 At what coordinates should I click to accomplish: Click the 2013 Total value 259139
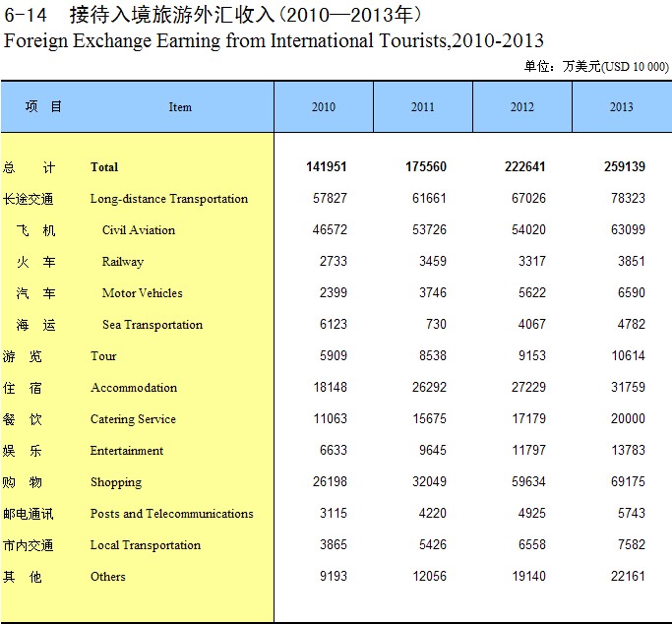point(625,167)
